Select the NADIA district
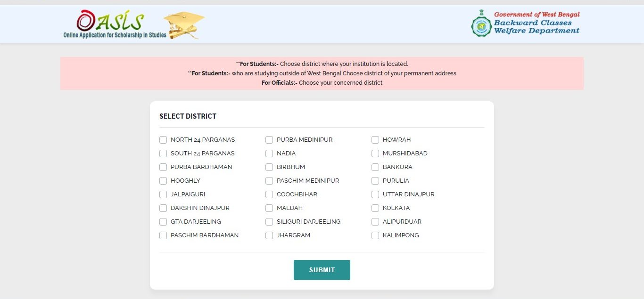Image resolution: width=644 pixels, height=299 pixels. coord(269,153)
